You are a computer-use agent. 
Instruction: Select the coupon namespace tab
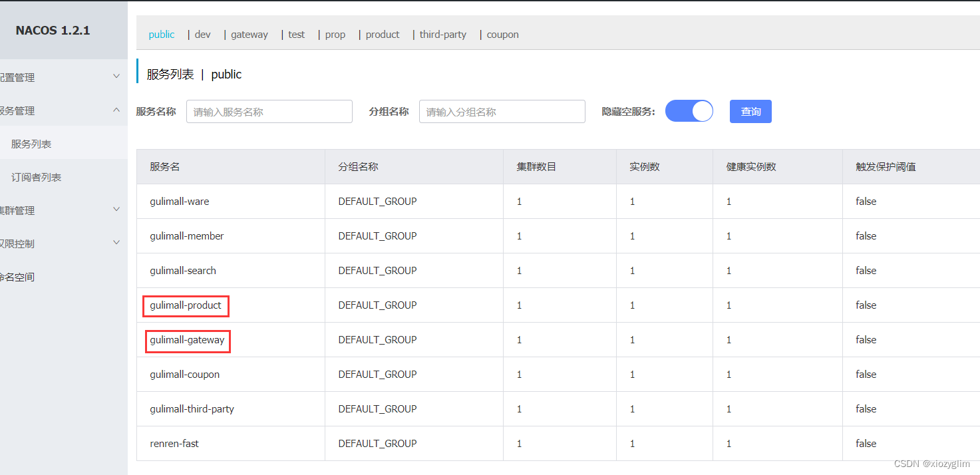pyautogui.click(x=502, y=34)
